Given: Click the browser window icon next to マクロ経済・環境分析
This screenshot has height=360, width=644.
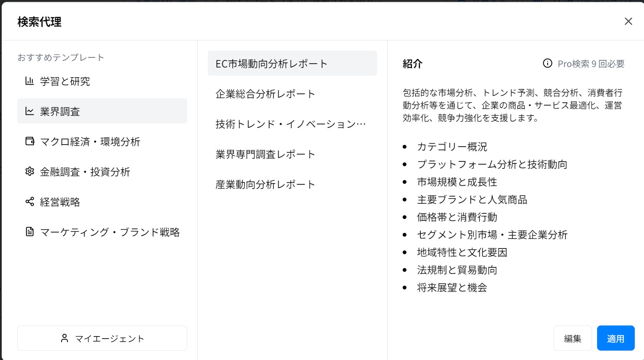Looking at the screenshot, I should 29,141.
